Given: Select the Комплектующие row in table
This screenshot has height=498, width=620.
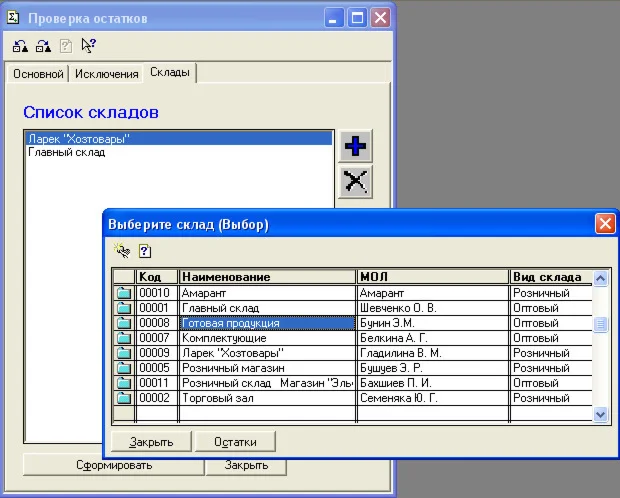Looking at the screenshot, I should [267, 338].
